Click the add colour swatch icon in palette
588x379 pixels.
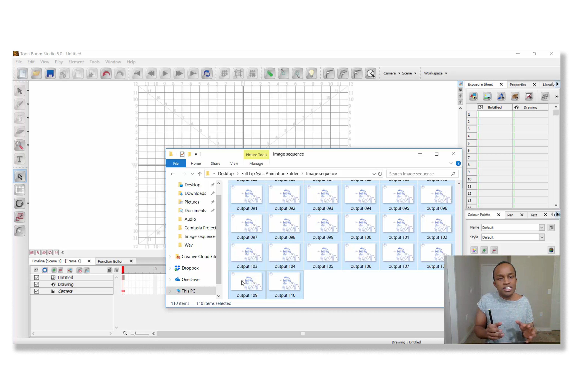coord(484,250)
